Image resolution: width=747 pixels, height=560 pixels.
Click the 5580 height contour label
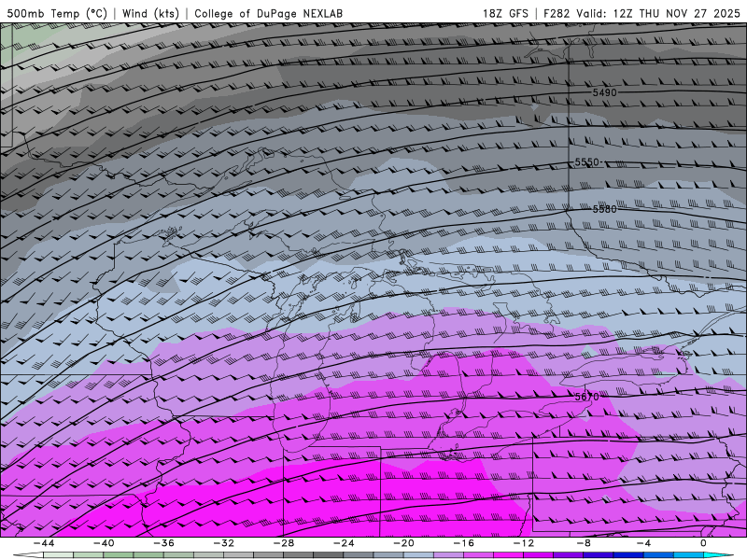coord(604,209)
